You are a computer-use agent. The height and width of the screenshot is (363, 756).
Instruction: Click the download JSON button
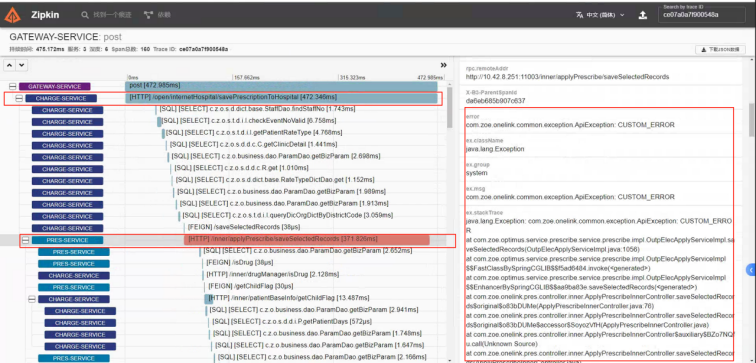720,50
